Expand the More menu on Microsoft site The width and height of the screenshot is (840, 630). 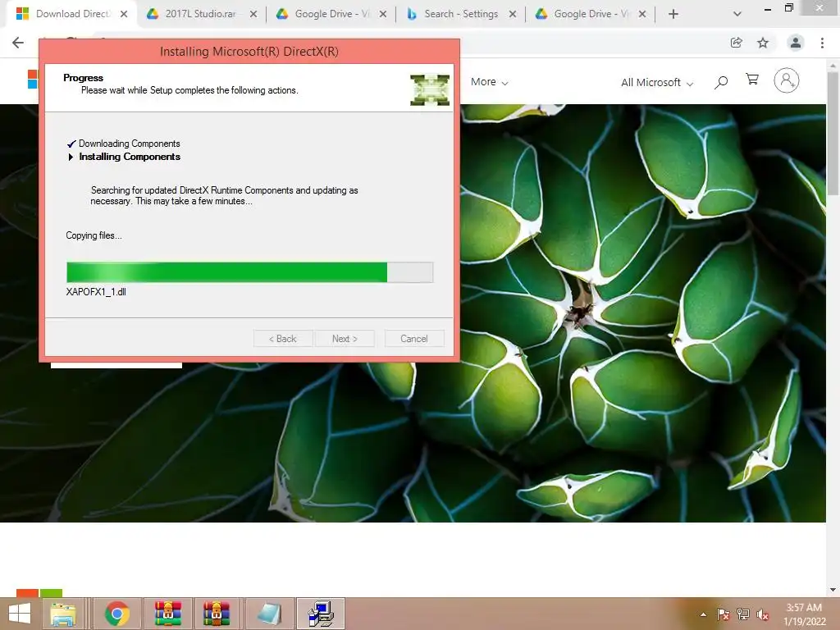click(x=489, y=82)
